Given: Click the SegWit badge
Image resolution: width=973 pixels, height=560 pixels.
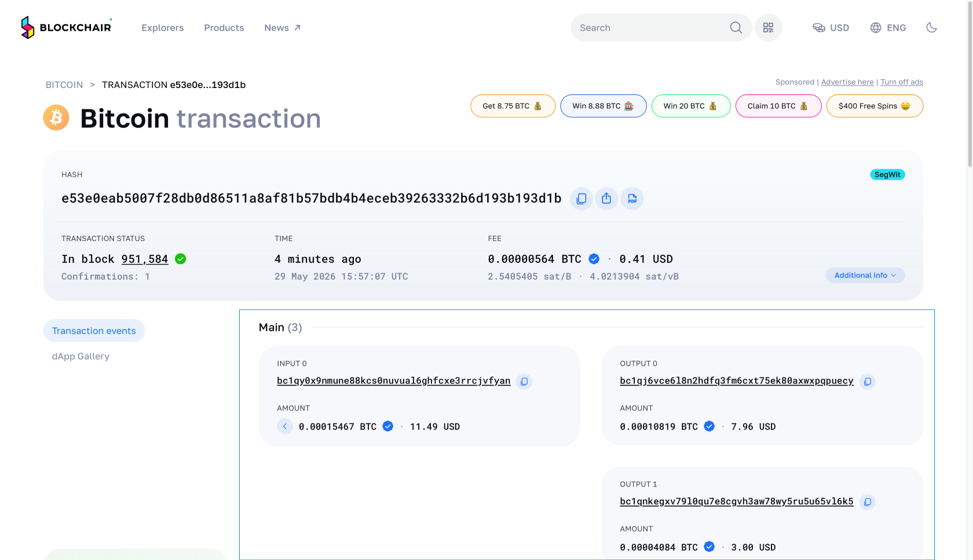Looking at the screenshot, I should [887, 174].
